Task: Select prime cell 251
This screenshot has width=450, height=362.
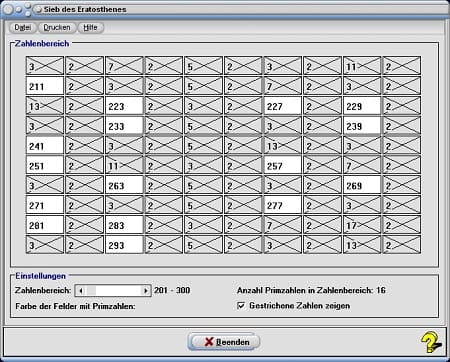Action: (45, 166)
